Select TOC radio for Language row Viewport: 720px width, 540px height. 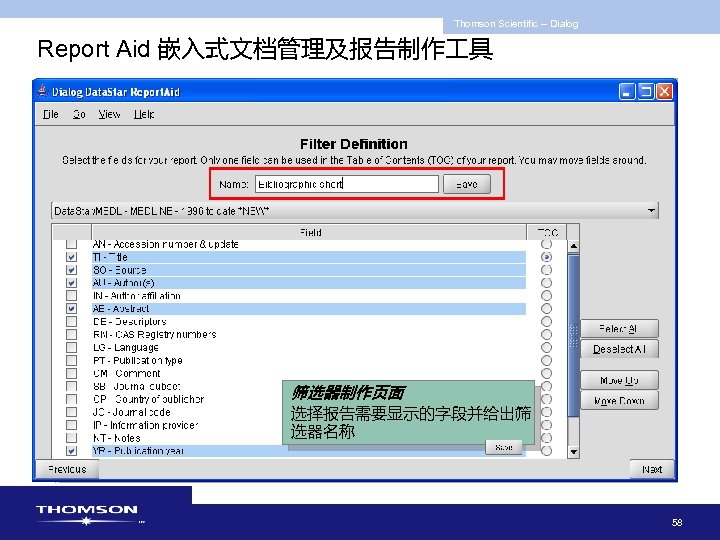(546, 347)
